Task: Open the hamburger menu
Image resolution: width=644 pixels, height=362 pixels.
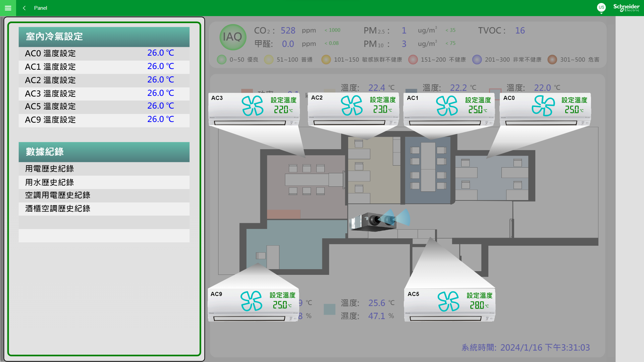Action: click(8, 8)
